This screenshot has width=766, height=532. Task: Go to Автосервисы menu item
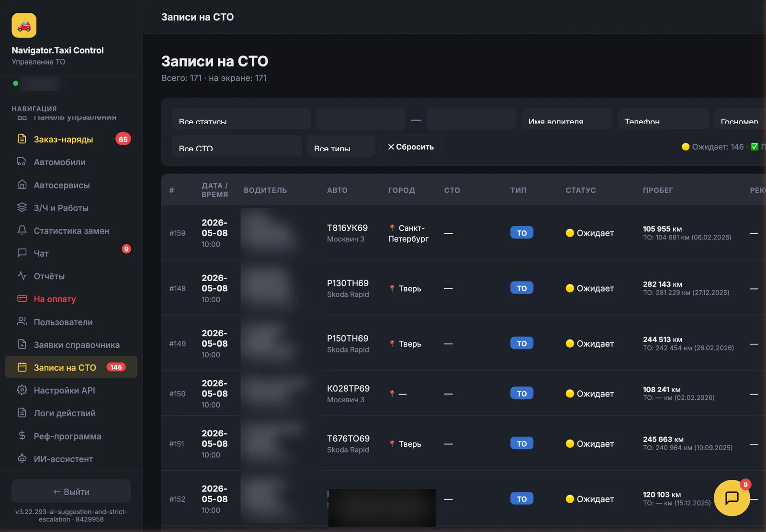[71, 185]
